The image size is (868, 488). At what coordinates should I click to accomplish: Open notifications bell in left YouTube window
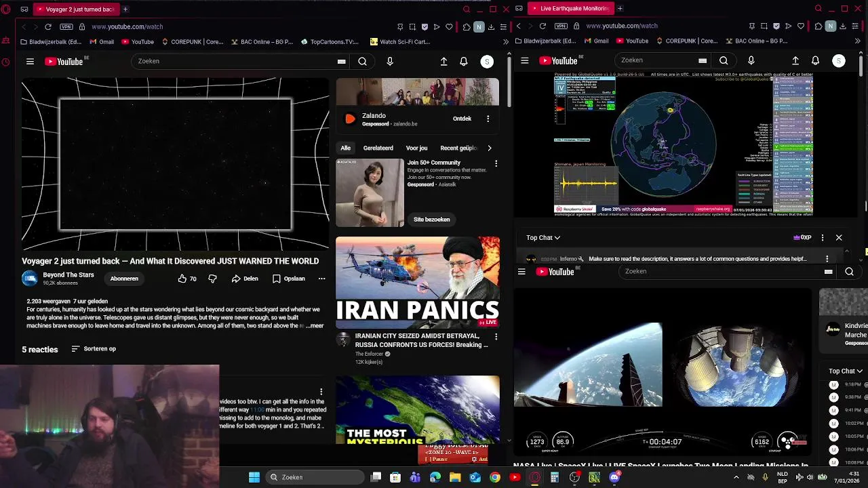pos(464,62)
